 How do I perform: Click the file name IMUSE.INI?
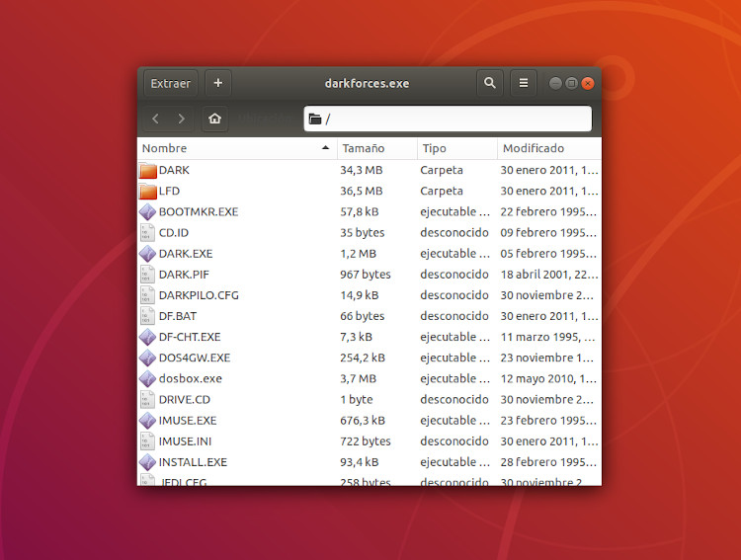tap(186, 440)
